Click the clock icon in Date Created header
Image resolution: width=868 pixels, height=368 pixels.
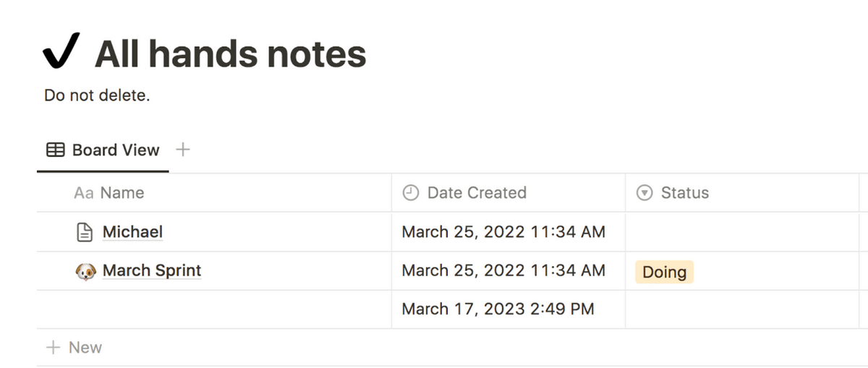click(410, 193)
